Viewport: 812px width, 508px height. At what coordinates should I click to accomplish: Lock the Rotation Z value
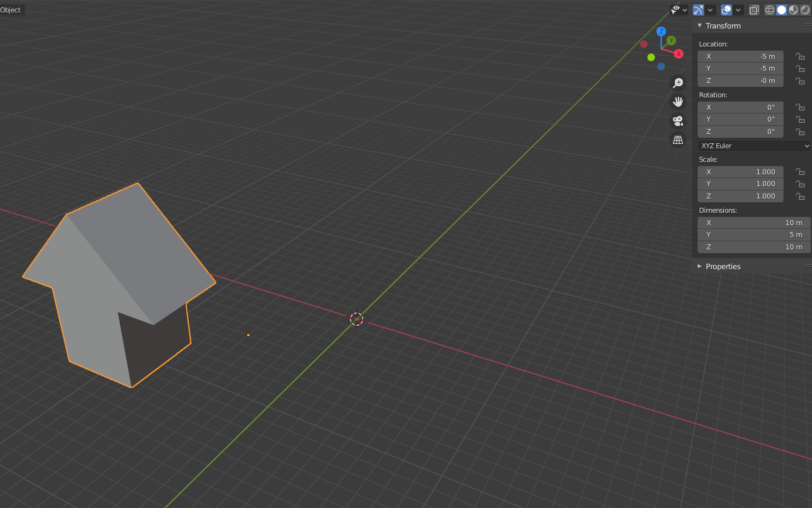coord(800,132)
